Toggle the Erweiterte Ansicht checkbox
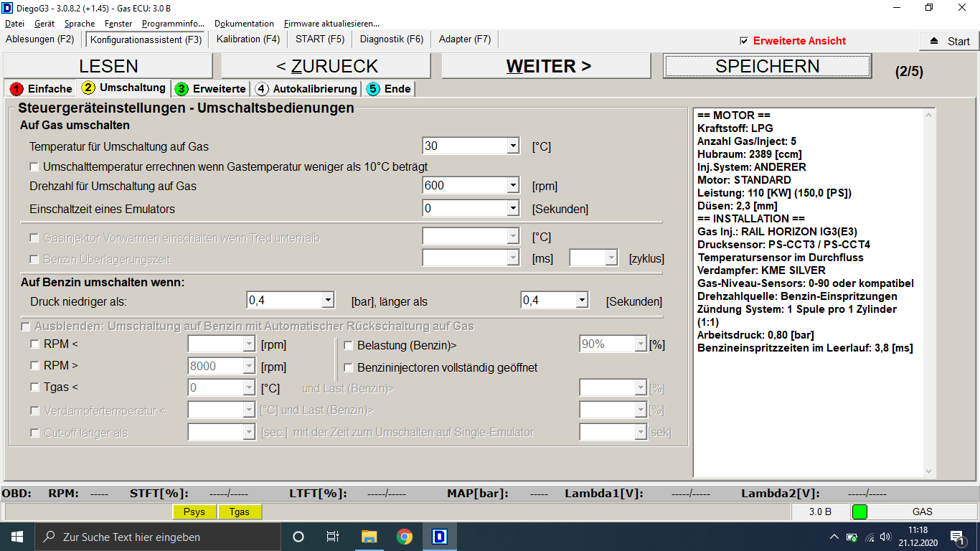Viewport: 980px width, 551px height. click(x=744, y=41)
